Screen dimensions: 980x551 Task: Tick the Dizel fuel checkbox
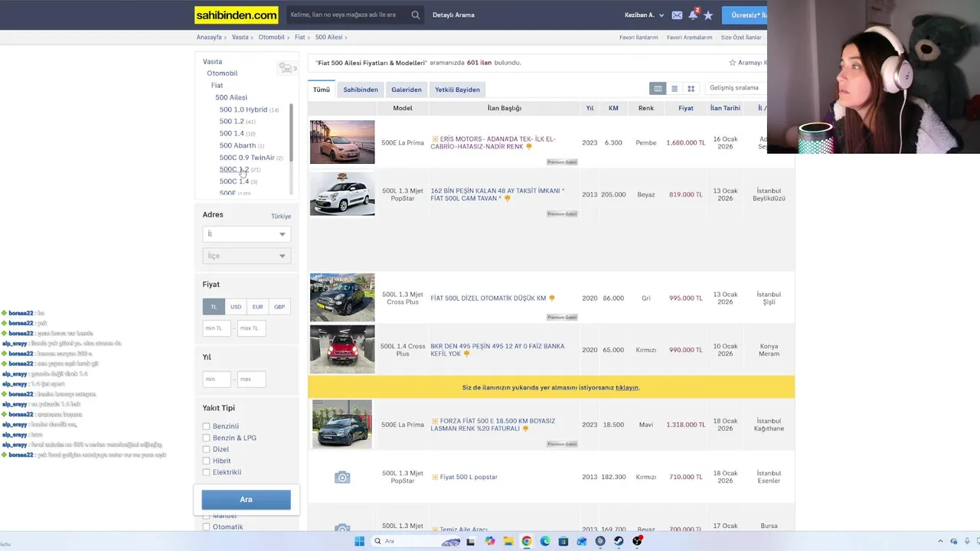(x=206, y=449)
